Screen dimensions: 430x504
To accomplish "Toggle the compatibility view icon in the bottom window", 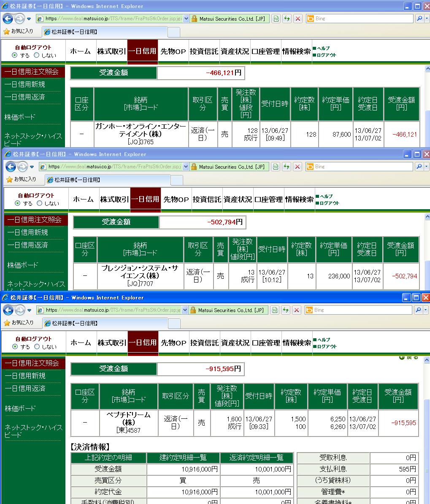I will click(276, 310).
